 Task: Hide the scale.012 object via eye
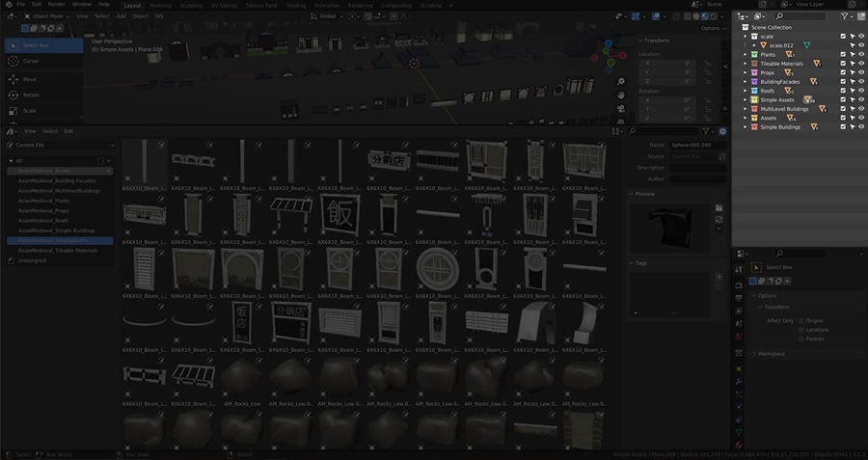(861, 45)
